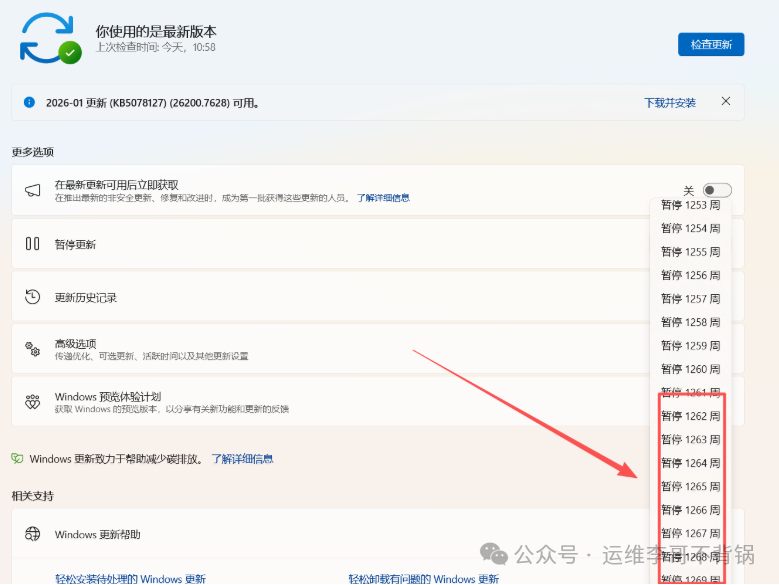The width and height of the screenshot is (779, 585).
Task: Expand the Windows 更新帮助 section
Action: click(331, 534)
